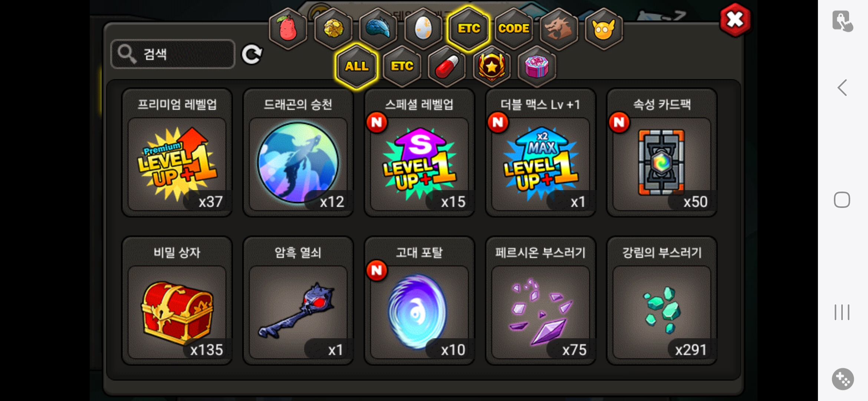This screenshot has height=401, width=868.
Task: Filter by red capsule pill icon
Action: [x=447, y=66]
